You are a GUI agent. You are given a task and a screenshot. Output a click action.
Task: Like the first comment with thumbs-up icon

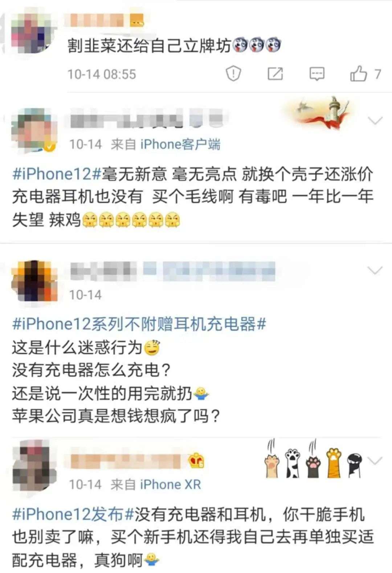coord(358,73)
